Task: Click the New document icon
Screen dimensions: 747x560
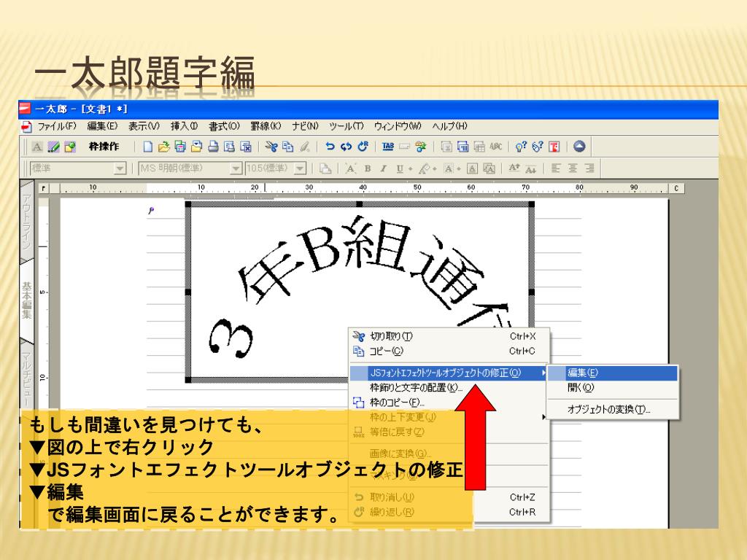Action: click(147, 147)
